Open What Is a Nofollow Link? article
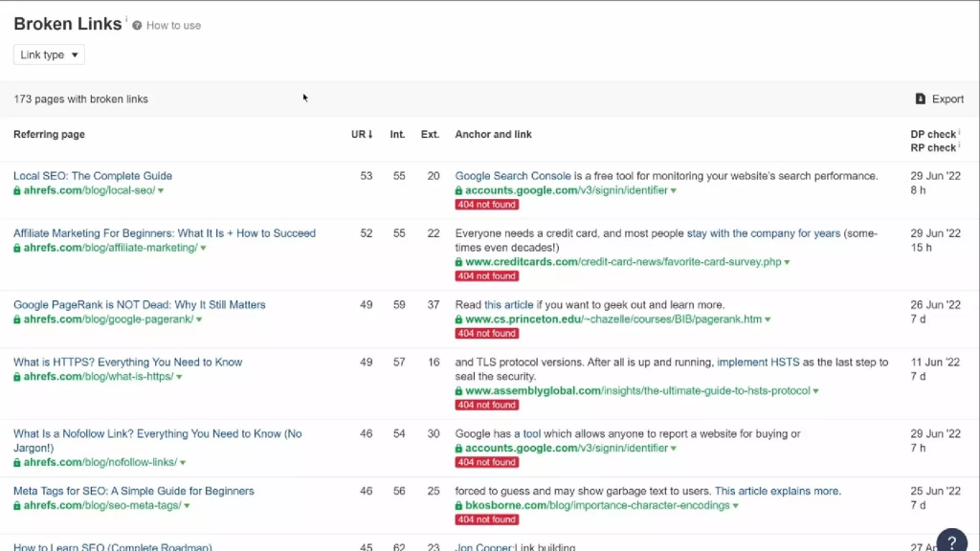980x551 pixels. [x=158, y=440]
